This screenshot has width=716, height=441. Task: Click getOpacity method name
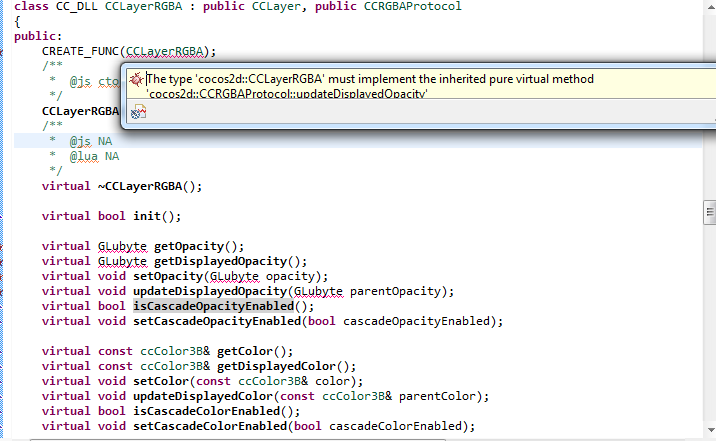tap(189, 247)
